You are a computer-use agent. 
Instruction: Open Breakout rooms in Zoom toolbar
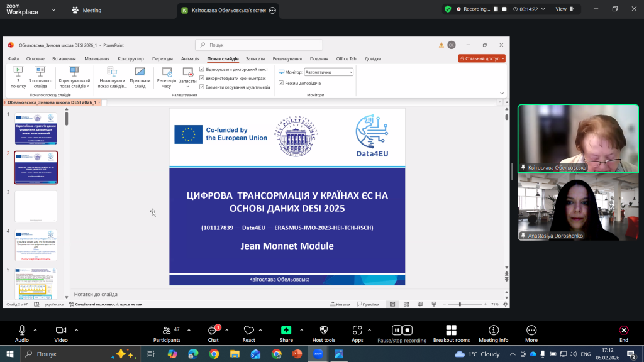coord(451,331)
